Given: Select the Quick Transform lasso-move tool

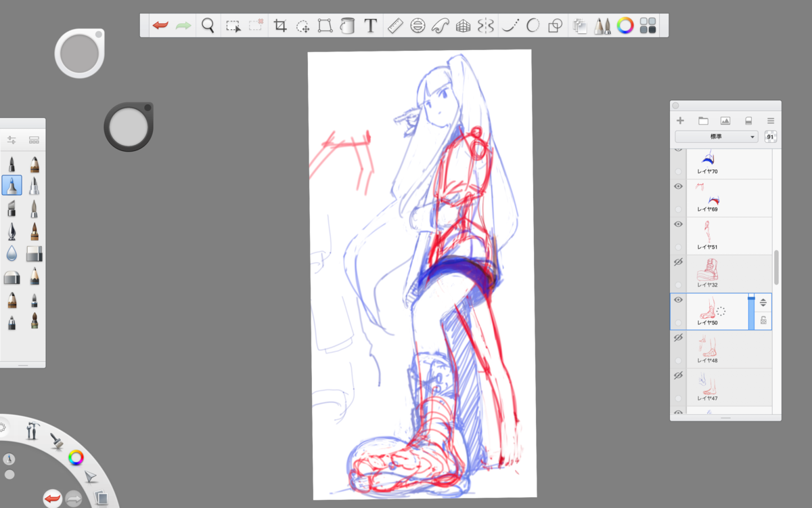Looking at the screenshot, I should (x=303, y=26).
